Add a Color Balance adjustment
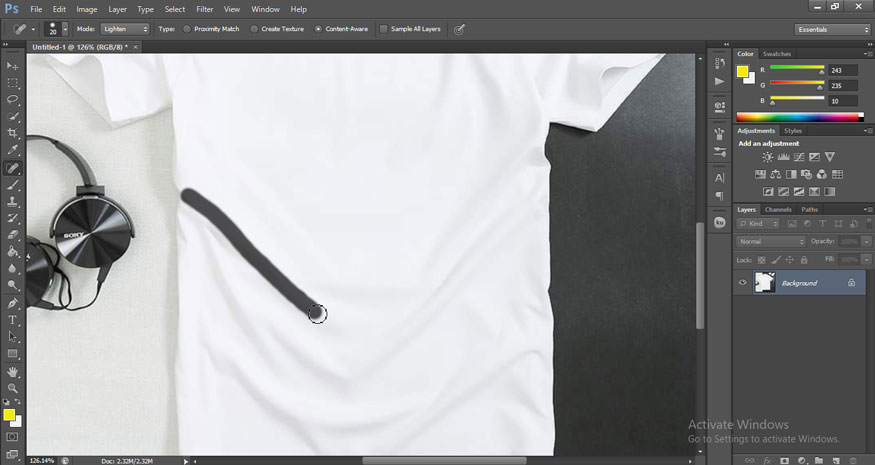Viewport: 875px width, 465px height. coord(776,175)
